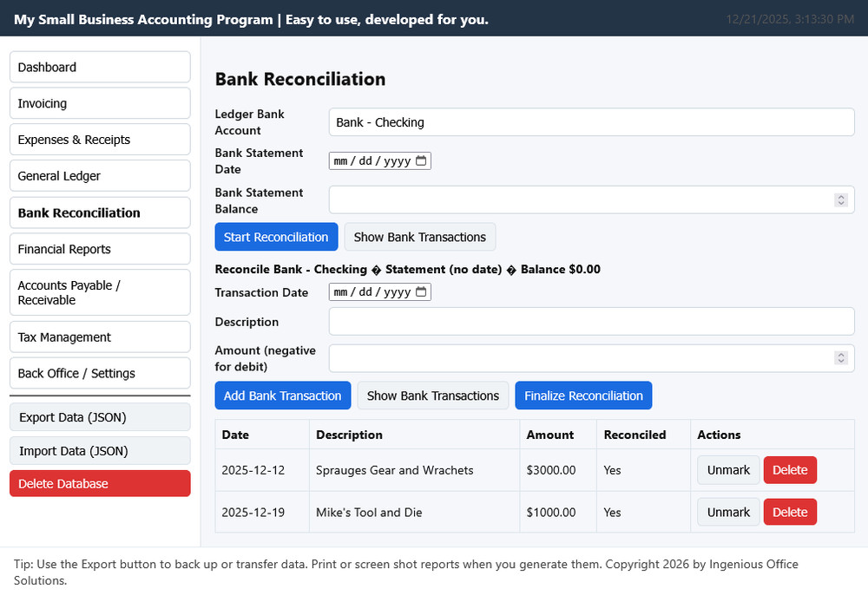The height and width of the screenshot is (595, 868).
Task: Open the General Ledger page
Action: tap(100, 176)
